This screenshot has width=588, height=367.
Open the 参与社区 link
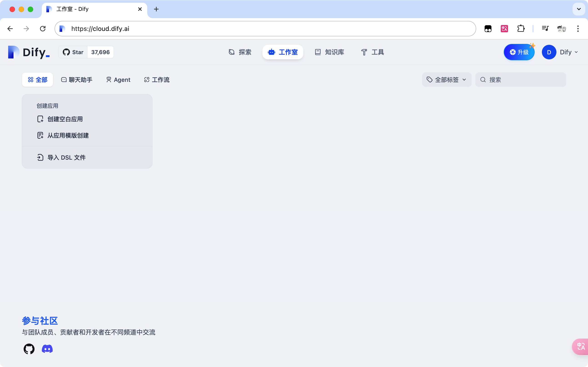click(40, 320)
